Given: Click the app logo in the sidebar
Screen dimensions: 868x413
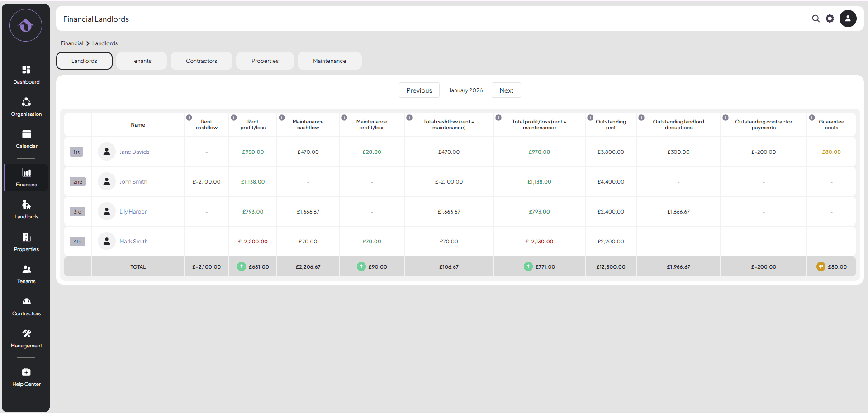Looking at the screenshot, I should coord(26,25).
